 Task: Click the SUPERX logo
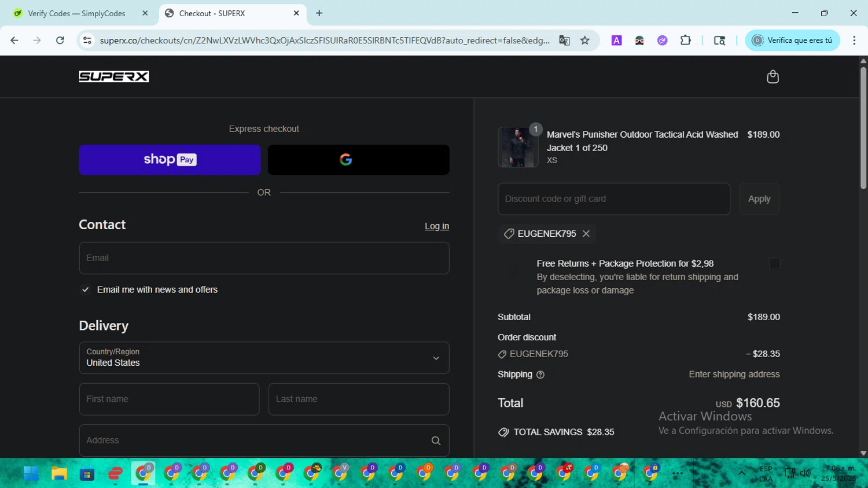click(x=114, y=76)
